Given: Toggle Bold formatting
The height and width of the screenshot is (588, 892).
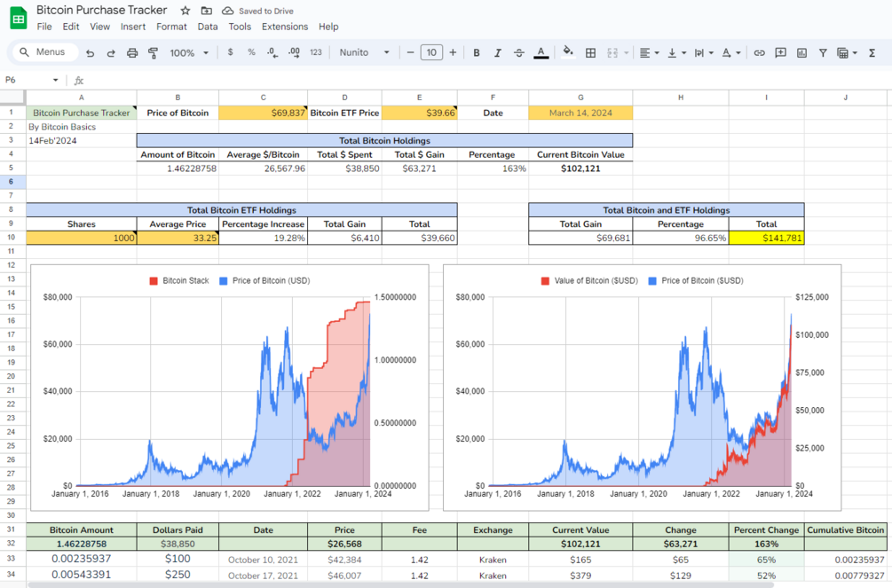Looking at the screenshot, I should (477, 53).
